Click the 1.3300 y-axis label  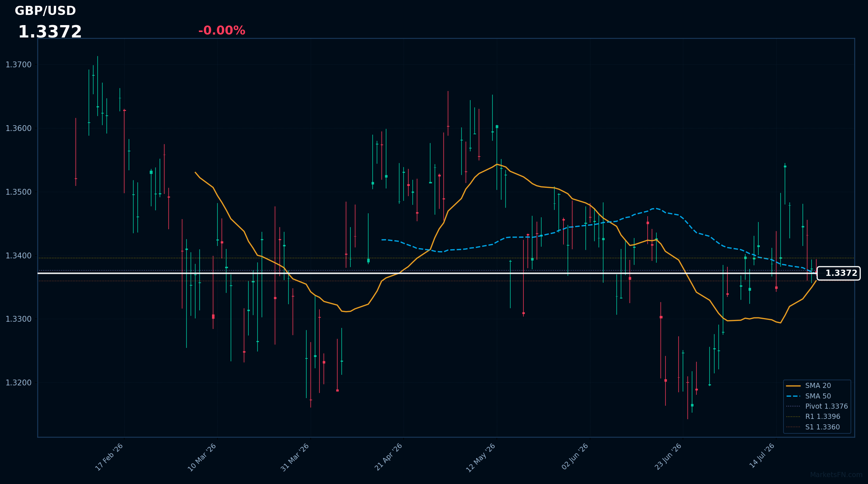point(19,319)
